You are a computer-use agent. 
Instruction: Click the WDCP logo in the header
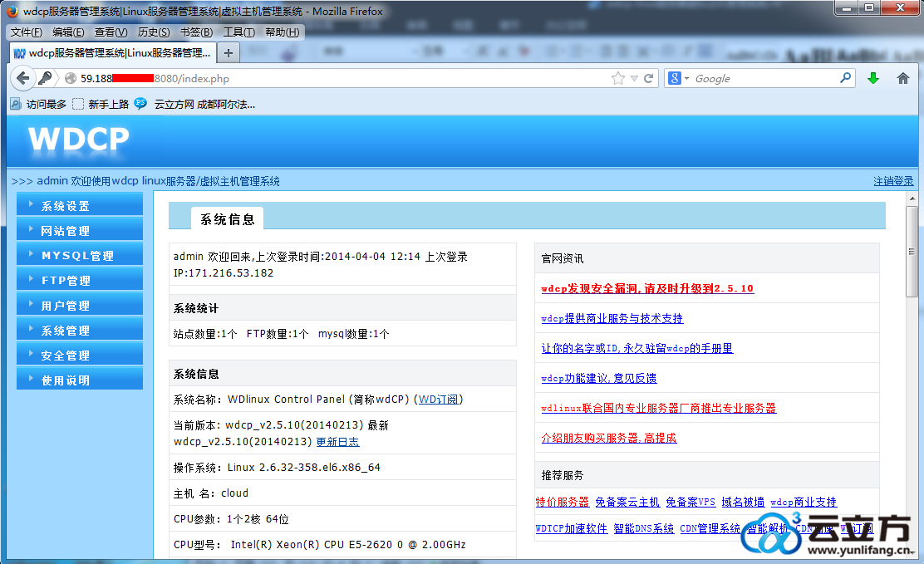pos(78,140)
